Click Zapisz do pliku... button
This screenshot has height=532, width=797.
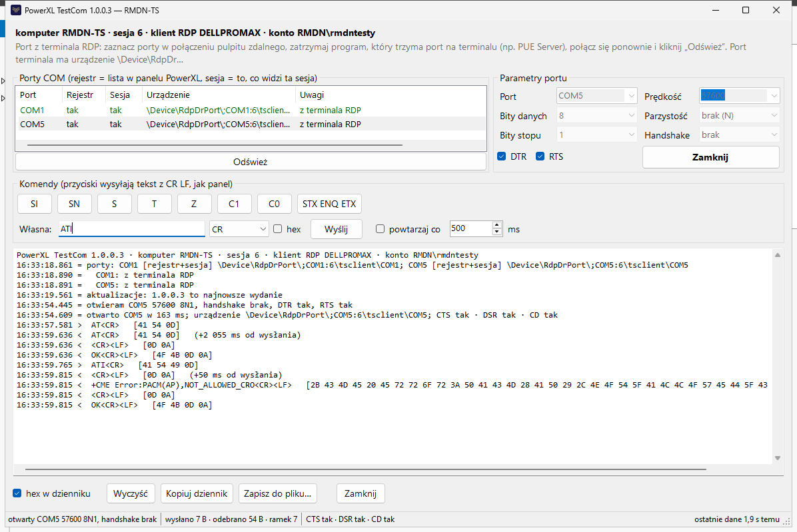(x=277, y=493)
